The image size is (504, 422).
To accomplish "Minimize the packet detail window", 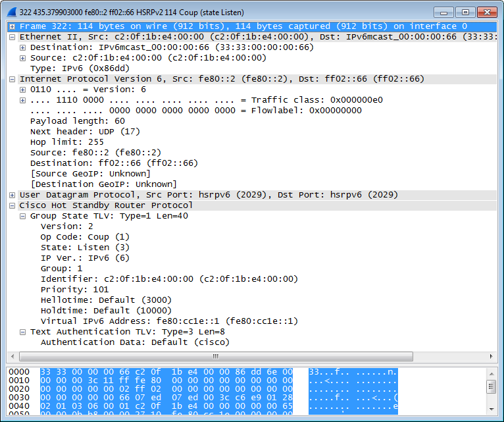I will click(443, 13).
